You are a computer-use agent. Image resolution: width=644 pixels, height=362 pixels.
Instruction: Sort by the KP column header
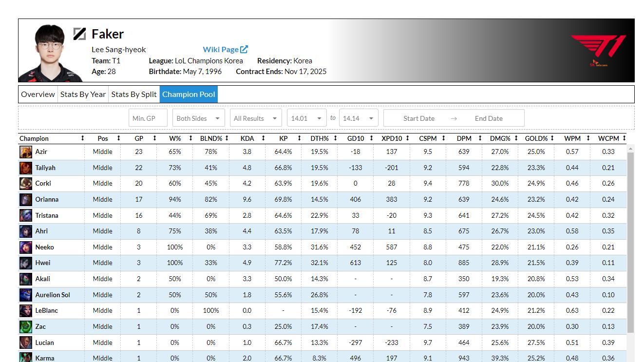283,138
